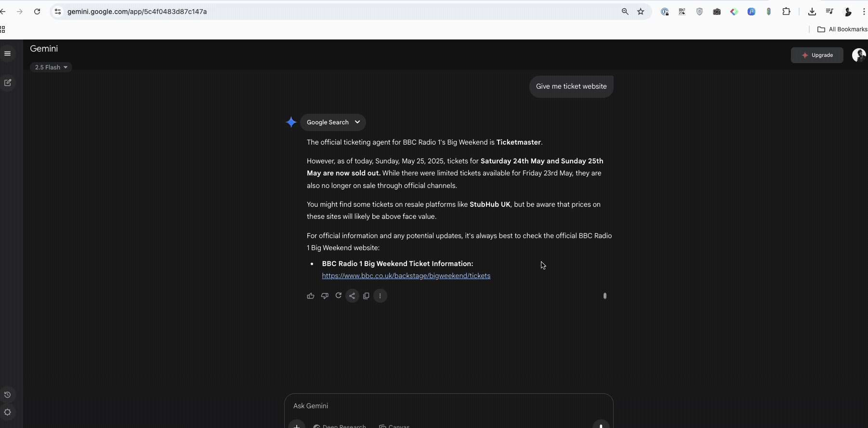The width and height of the screenshot is (868, 428).
Task: Open Google account avatar in Gemini
Action: (x=859, y=55)
